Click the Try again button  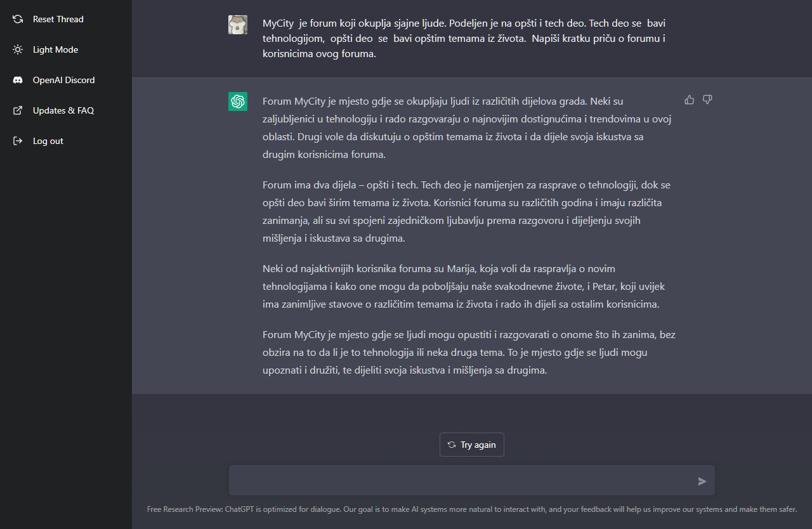click(472, 445)
